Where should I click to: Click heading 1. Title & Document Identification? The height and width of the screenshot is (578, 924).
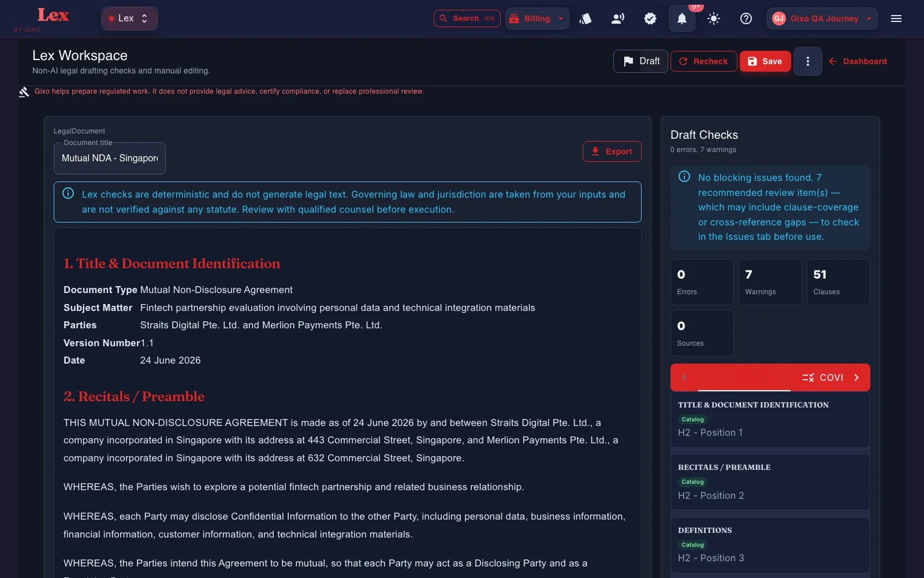172,264
